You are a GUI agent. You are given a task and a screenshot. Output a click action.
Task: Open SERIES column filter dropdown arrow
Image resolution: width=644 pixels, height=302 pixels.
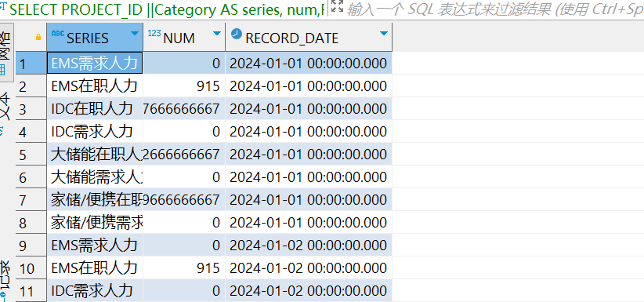[135, 34]
